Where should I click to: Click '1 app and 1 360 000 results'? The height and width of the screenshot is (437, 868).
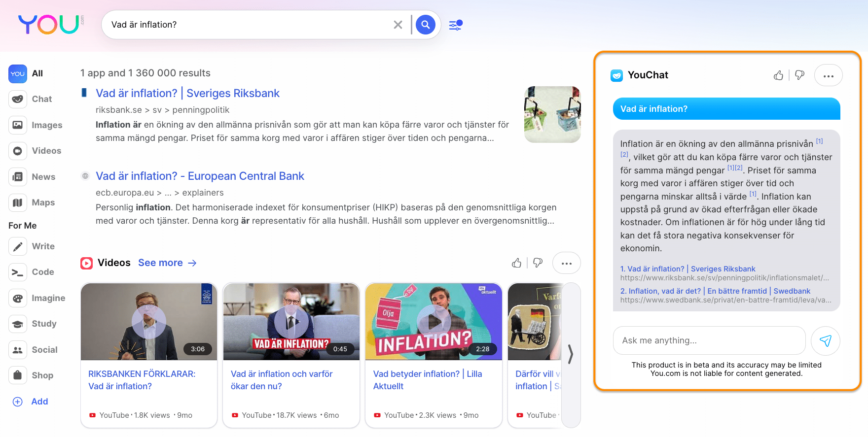(145, 73)
